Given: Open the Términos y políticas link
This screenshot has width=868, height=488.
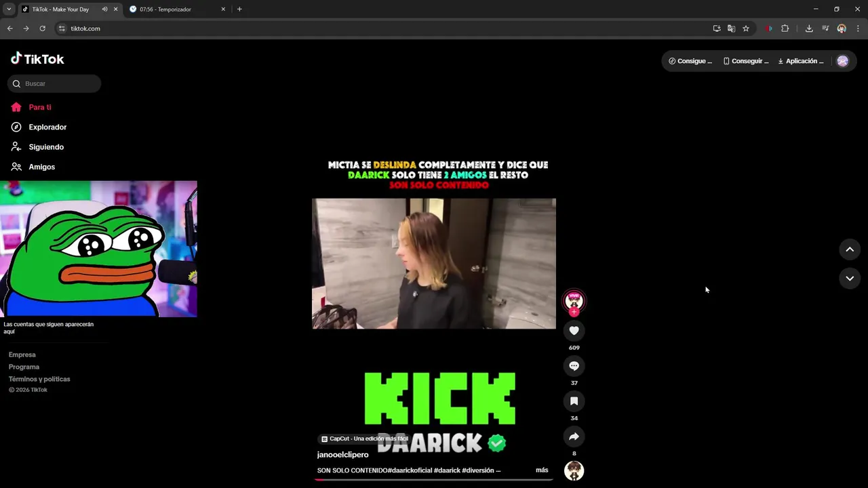Looking at the screenshot, I should [x=39, y=379].
